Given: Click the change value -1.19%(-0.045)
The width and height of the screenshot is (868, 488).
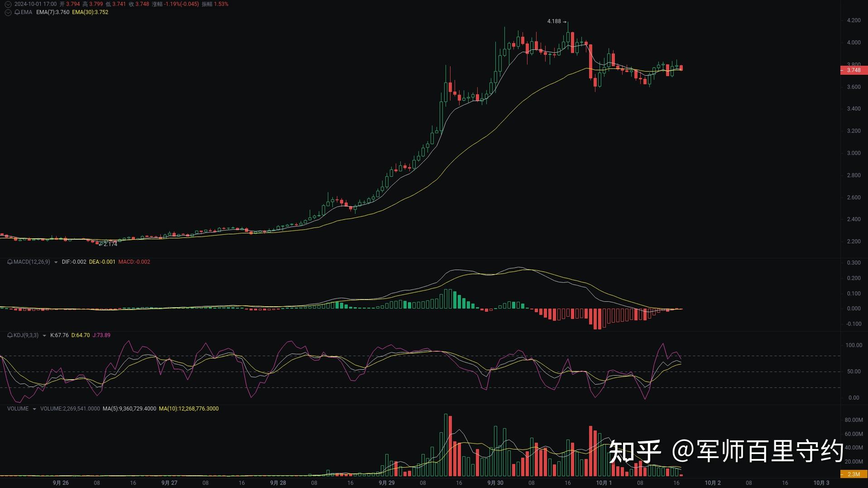Looking at the screenshot, I should click(181, 4).
